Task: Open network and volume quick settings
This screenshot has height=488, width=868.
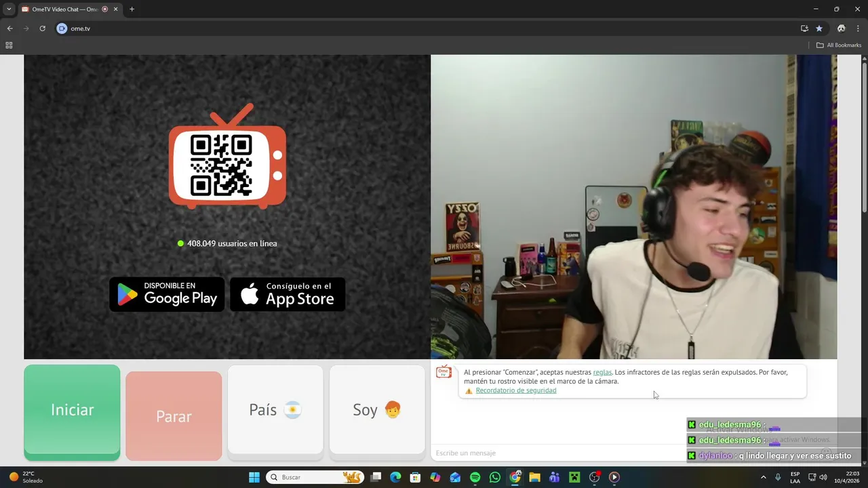Action: tap(817, 477)
